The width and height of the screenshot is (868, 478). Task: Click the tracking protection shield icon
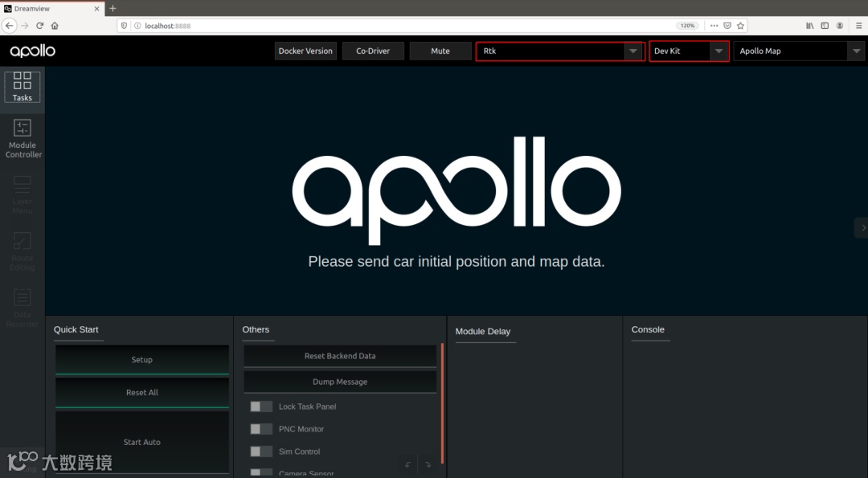[125, 26]
